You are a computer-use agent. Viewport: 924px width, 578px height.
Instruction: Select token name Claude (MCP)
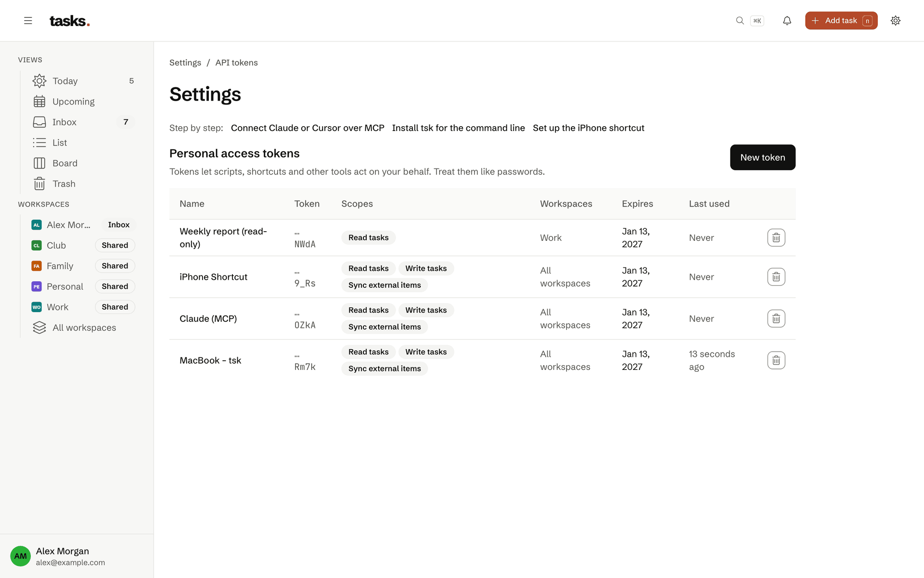208,318
